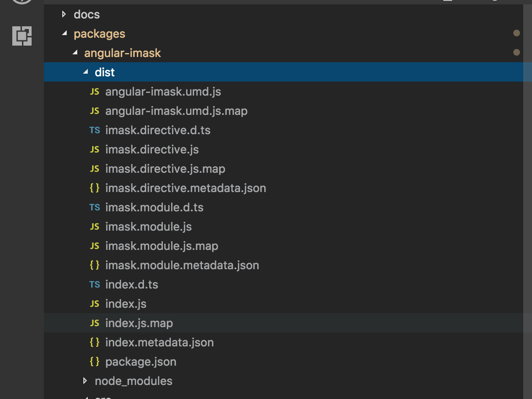Viewport: 532px width, 399px height.
Task: Open the imask.directive.js file
Action: point(151,149)
